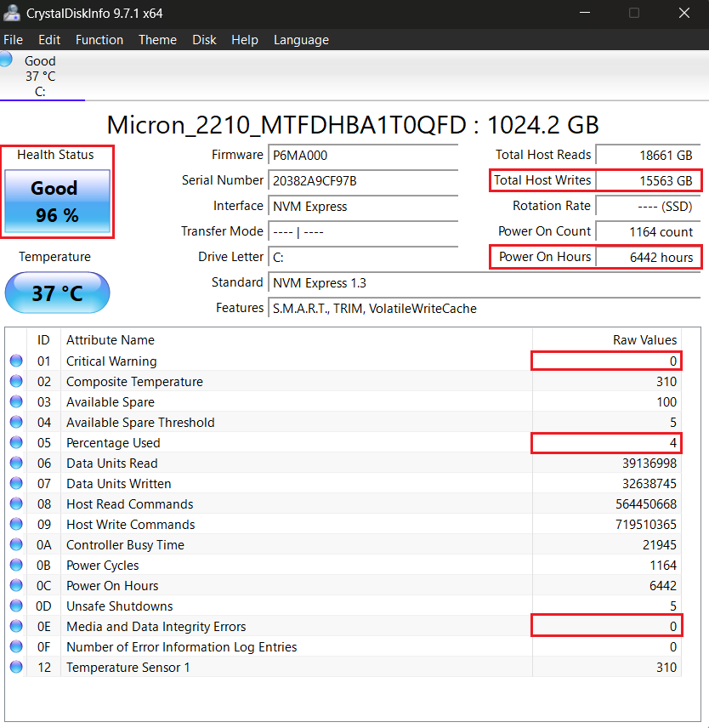This screenshot has width=709, height=728.
Task: Click the status orb beside Unsafe Shutdowns
Action: [x=16, y=606]
